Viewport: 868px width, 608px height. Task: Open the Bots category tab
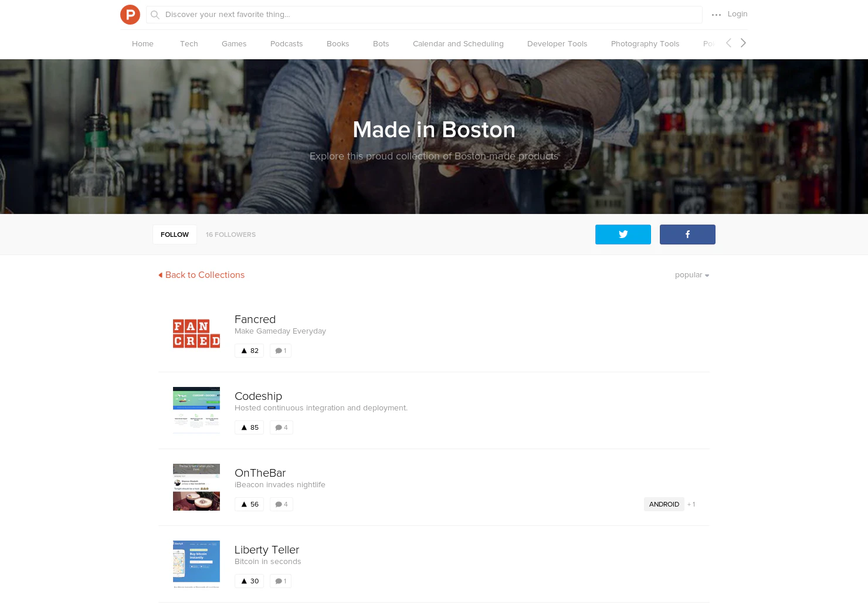tap(381, 44)
